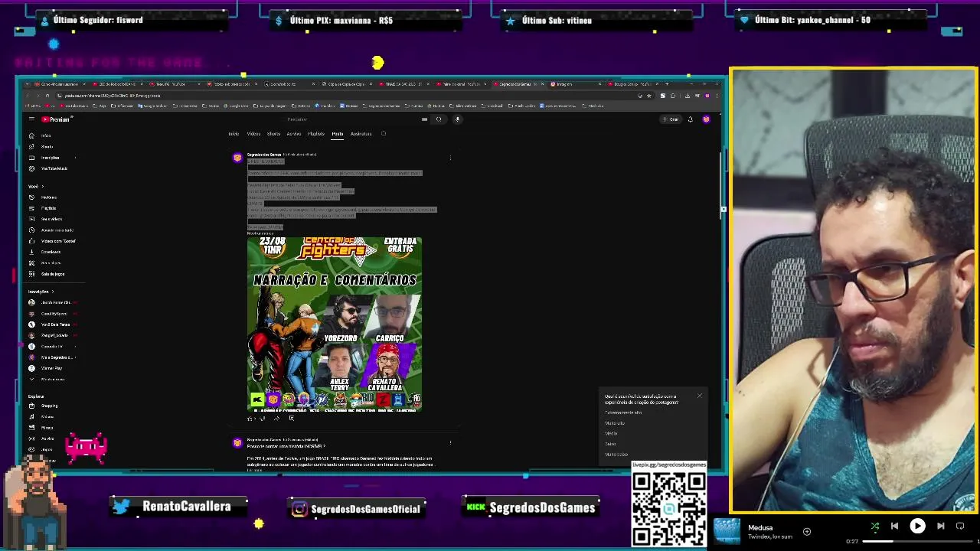This screenshot has width=980, height=551.
Task: Add Medusa to library with plus icon
Action: tap(806, 531)
